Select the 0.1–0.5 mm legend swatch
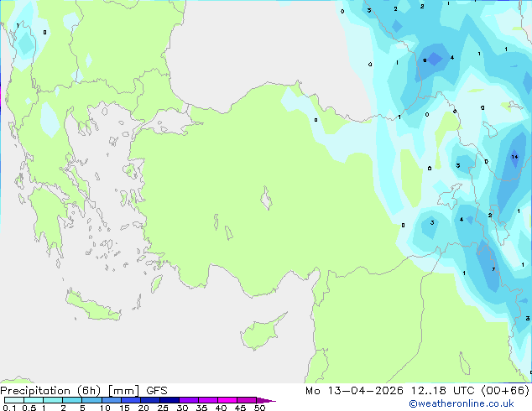Image resolution: width=532 pixels, height=411 pixels. pyautogui.click(x=14, y=400)
